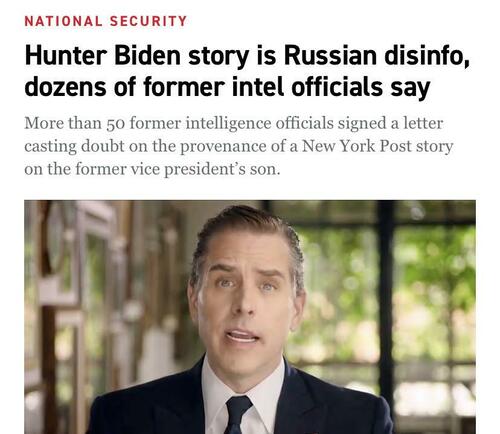
Task: Click the dark suit jacket in the photo
Action: click(x=333, y=407)
